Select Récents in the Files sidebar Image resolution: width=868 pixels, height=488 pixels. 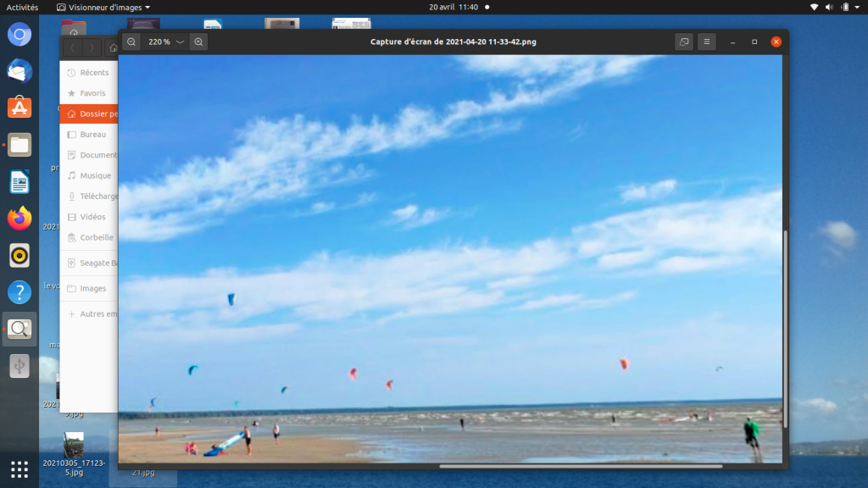click(93, 73)
